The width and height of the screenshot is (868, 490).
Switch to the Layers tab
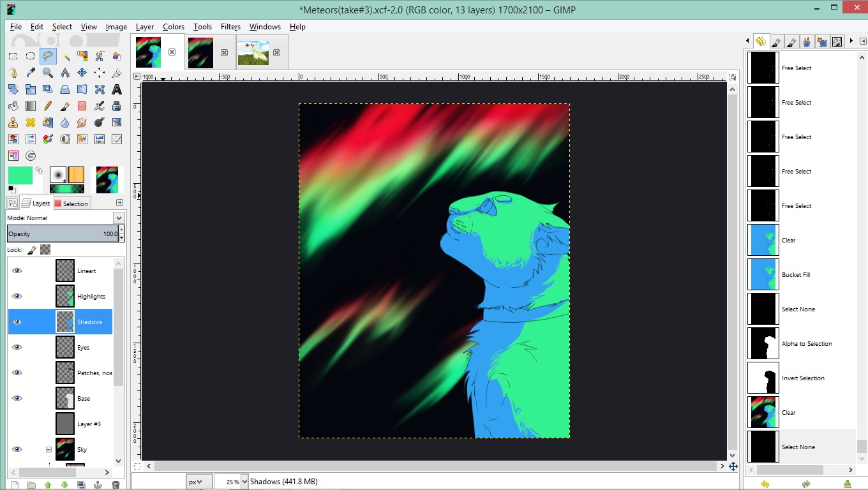point(36,203)
